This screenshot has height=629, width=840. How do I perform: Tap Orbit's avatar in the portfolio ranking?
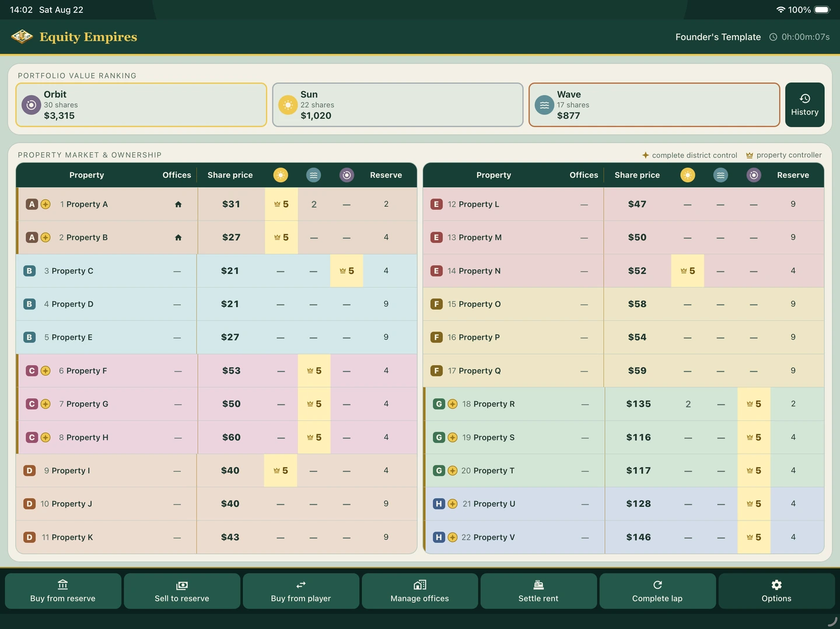click(31, 105)
